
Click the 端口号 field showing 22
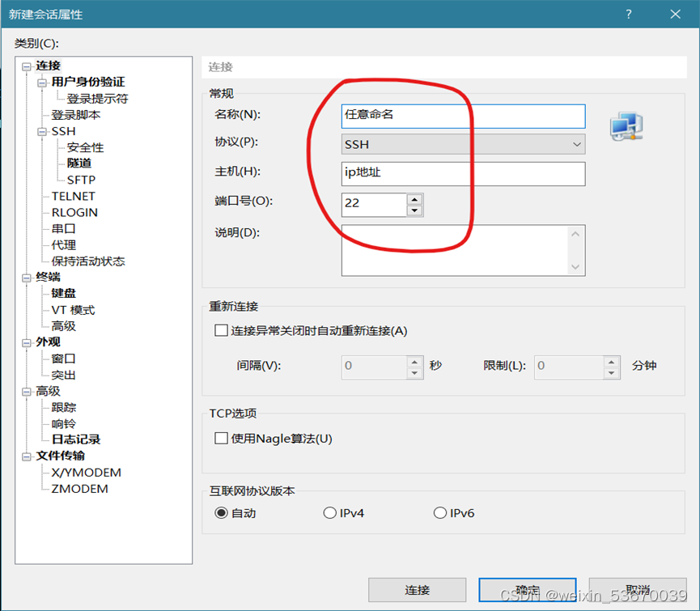(374, 205)
